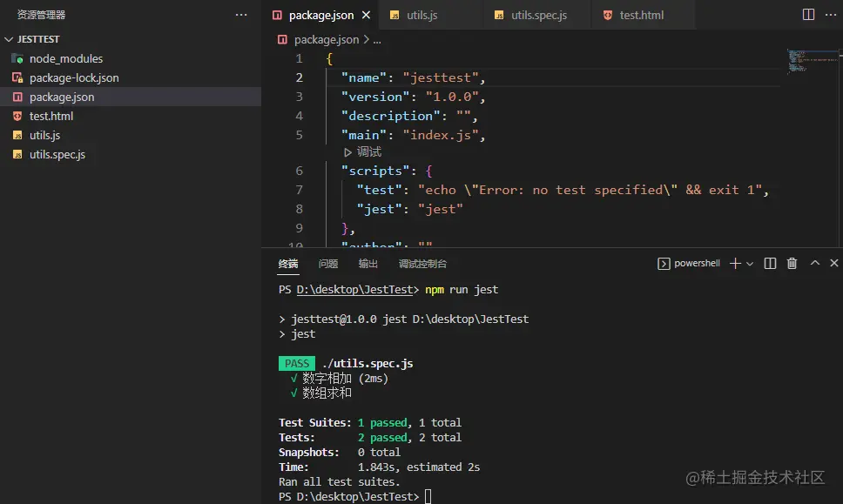Click the terminal input prompt cursor
This screenshot has height=504, width=843.
pos(428,496)
